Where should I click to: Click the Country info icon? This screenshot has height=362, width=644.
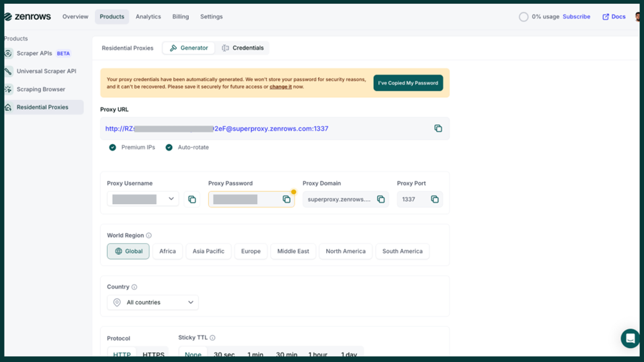click(134, 287)
